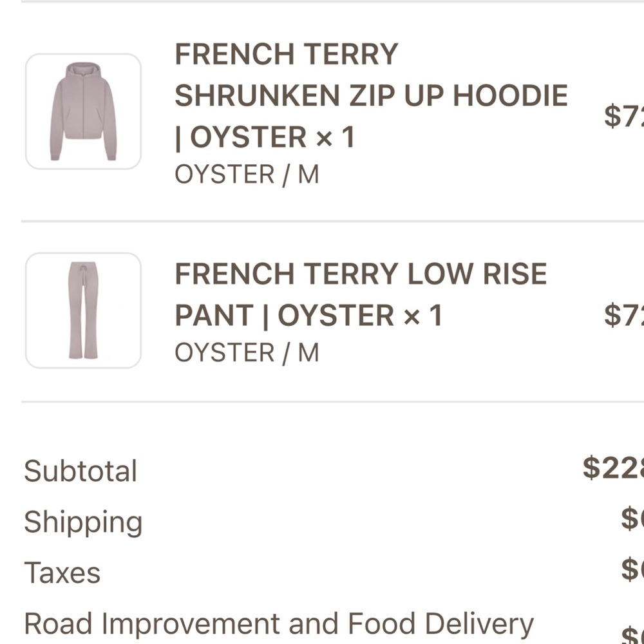Click the hoodie quantity × 1

(335, 137)
